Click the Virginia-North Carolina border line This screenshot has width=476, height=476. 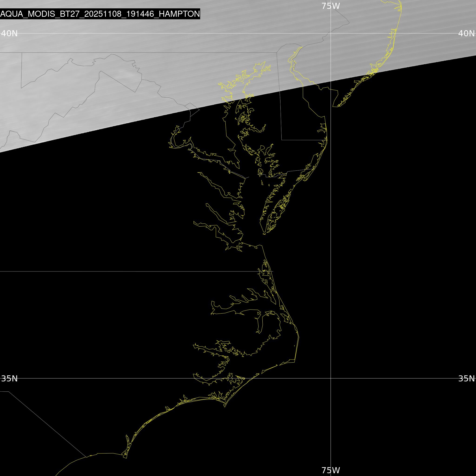[x=123, y=271]
